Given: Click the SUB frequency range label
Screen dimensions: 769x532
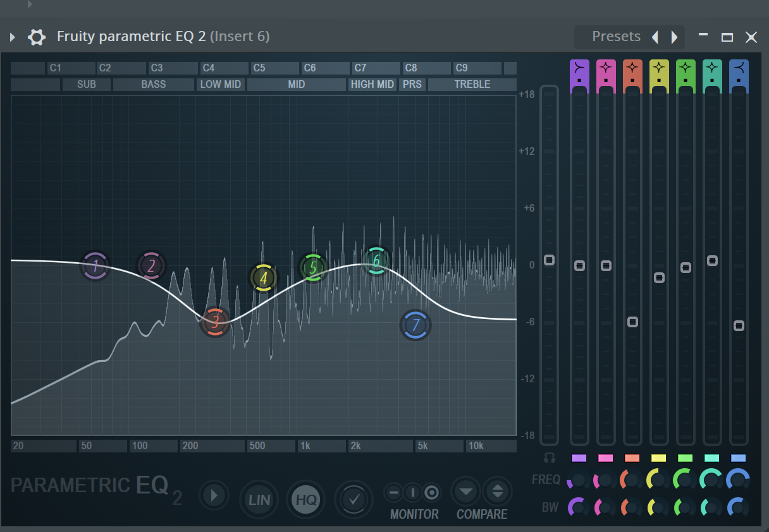Looking at the screenshot, I should [87, 85].
